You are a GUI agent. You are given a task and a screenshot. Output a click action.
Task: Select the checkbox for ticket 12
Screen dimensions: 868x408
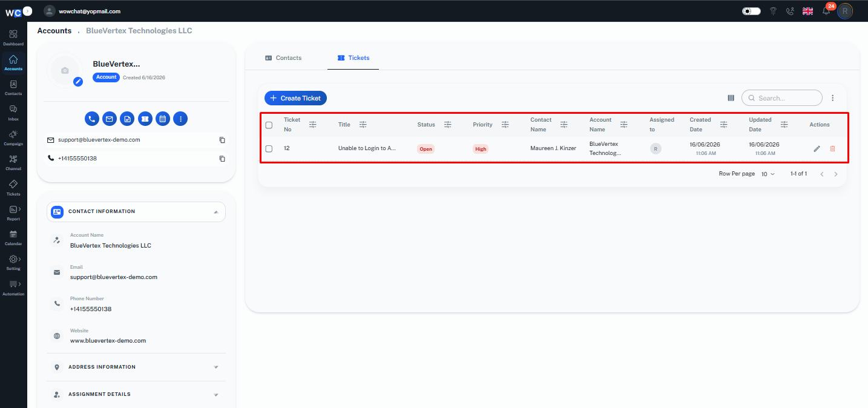point(269,149)
